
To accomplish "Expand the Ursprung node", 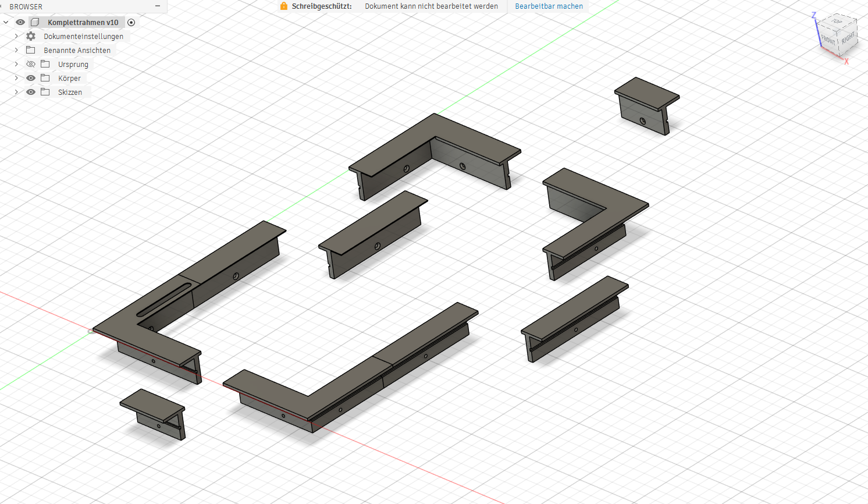I will [x=16, y=64].
